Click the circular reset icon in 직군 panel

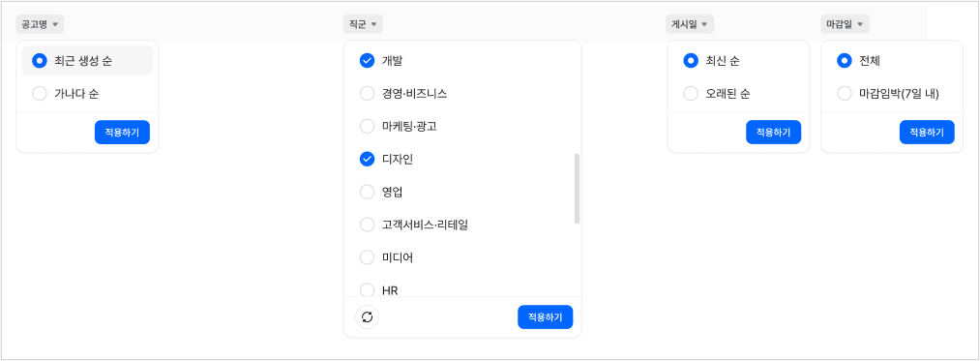368,316
